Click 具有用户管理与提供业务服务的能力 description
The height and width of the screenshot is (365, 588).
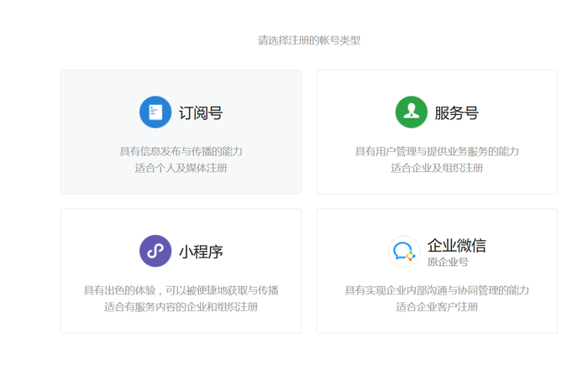[437, 151]
